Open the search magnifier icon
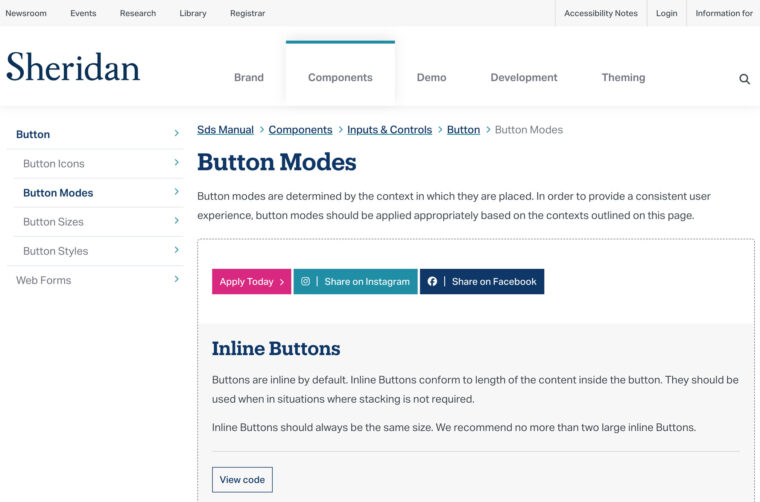 [x=744, y=79]
